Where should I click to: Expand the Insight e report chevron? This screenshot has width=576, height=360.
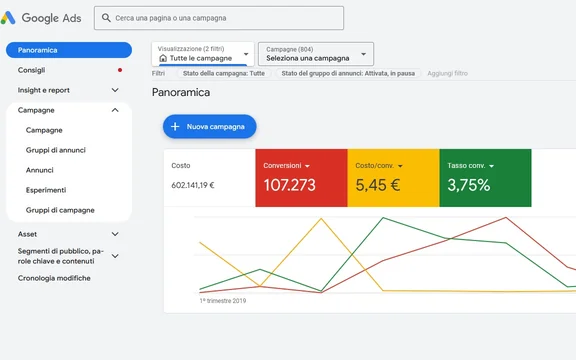115,90
